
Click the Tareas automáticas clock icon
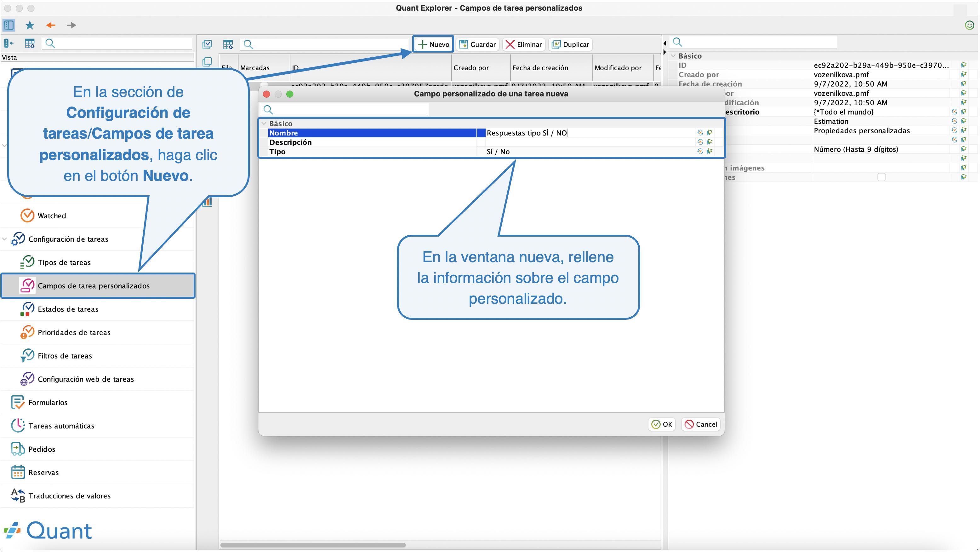tap(18, 425)
